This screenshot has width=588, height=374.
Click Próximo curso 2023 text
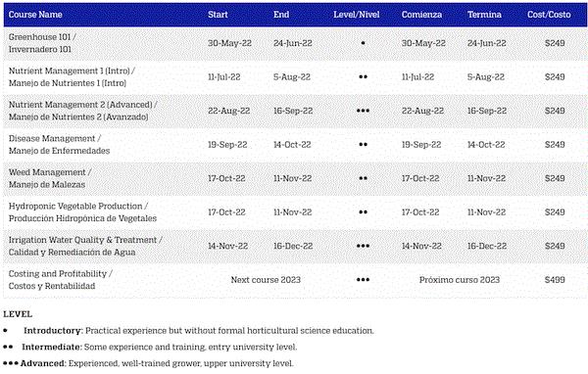pos(460,280)
